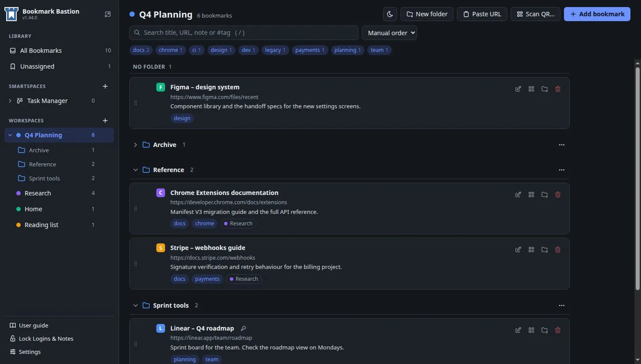Click the key icon on Linear bookmark
Viewport: 641px width, 364px height.
coord(243,328)
